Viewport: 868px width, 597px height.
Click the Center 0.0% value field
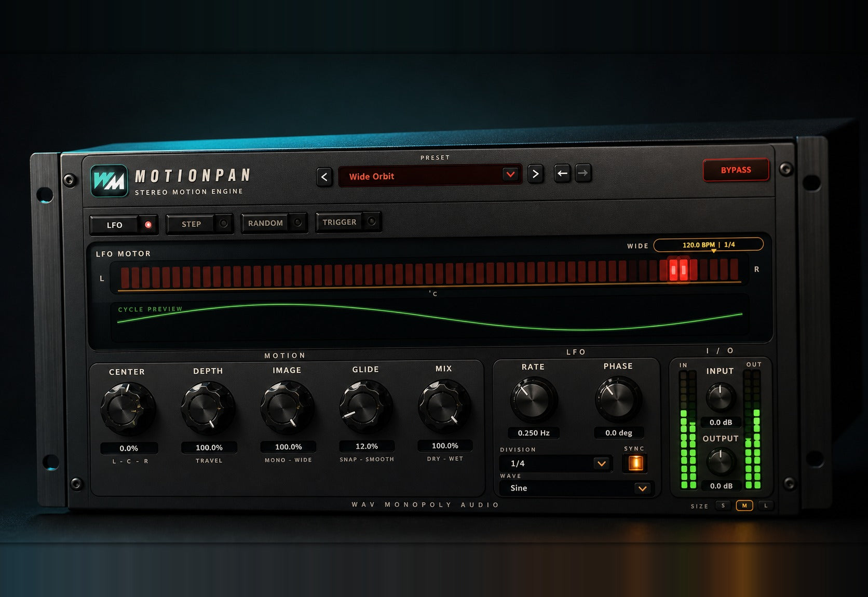point(129,448)
